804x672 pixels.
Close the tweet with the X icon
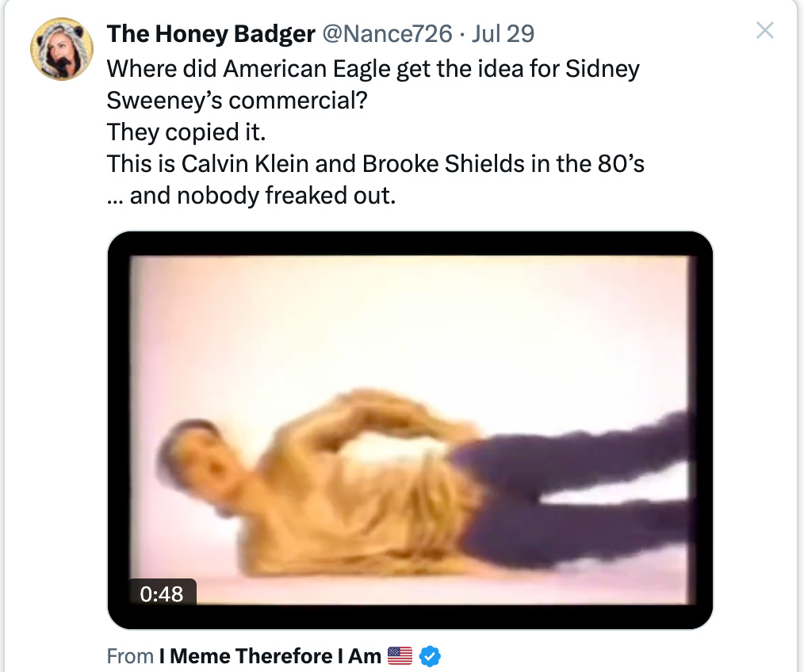pos(764,31)
